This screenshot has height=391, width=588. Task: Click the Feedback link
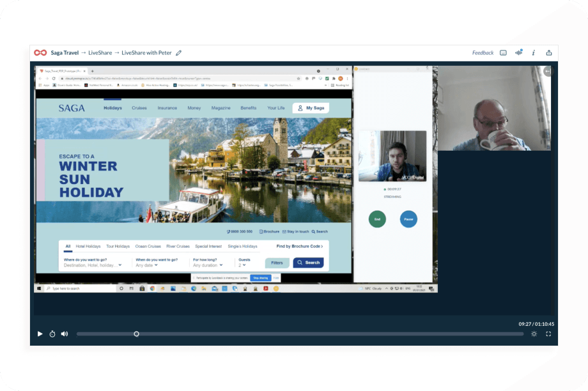point(483,53)
